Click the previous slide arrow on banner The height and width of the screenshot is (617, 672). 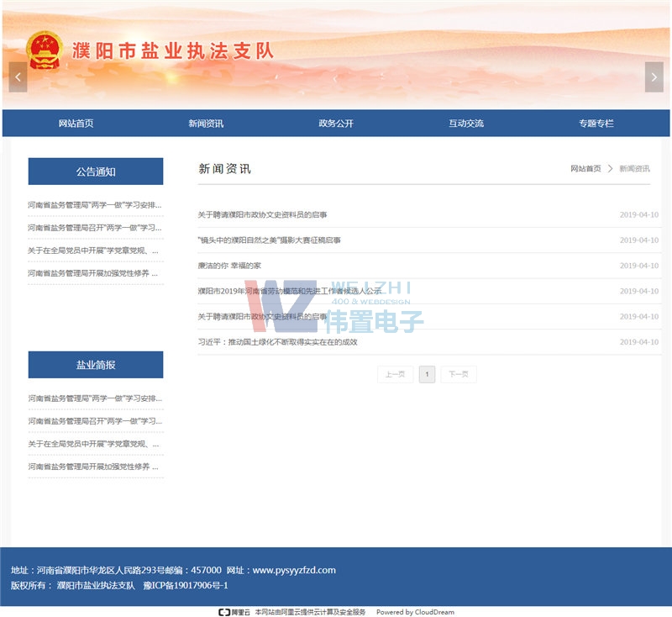18,77
